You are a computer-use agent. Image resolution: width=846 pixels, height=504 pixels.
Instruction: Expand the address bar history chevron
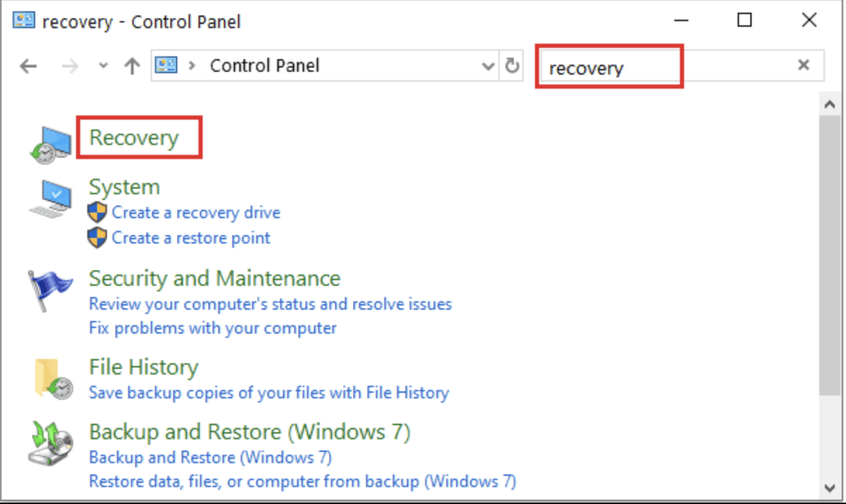tap(488, 65)
